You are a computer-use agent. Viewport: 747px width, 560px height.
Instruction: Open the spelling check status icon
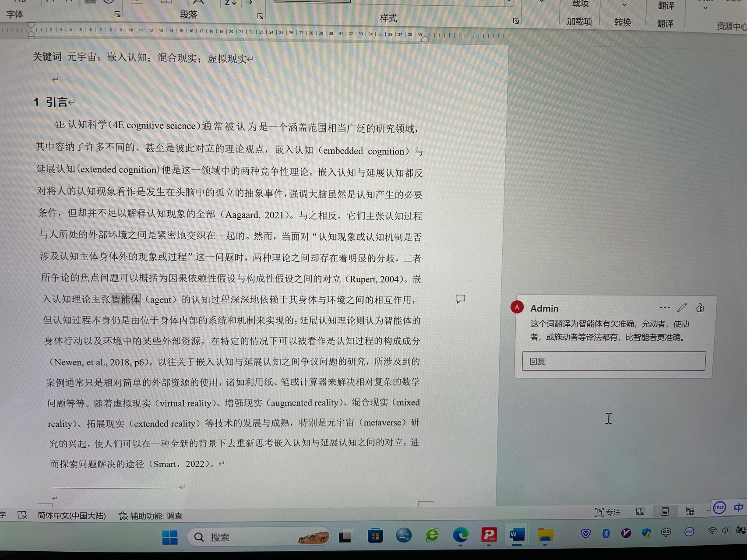pos(22,515)
